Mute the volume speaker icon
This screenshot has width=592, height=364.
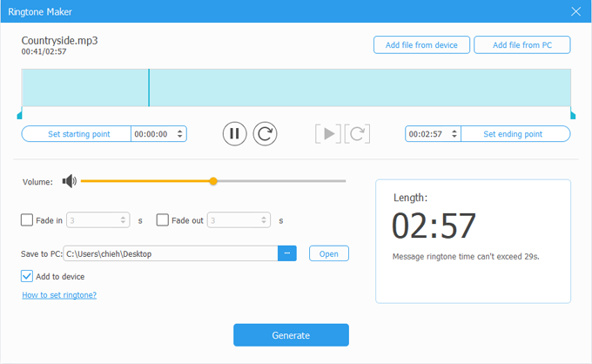click(69, 181)
